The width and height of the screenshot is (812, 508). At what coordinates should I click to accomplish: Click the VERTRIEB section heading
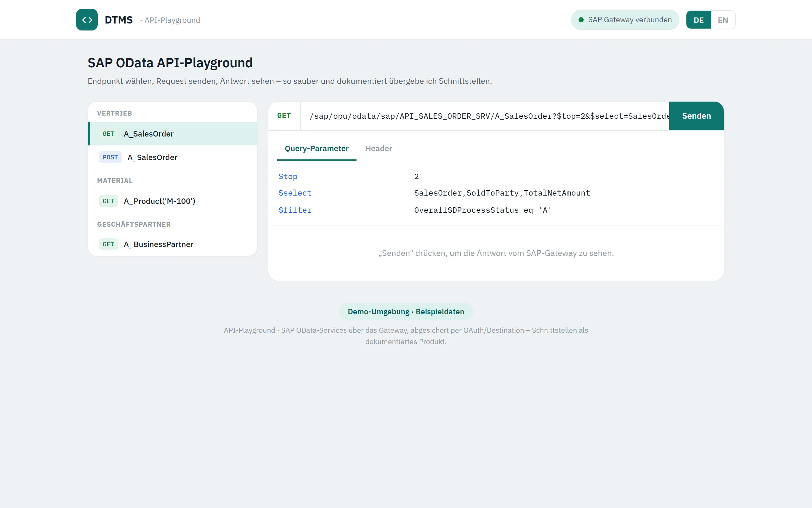(x=115, y=113)
